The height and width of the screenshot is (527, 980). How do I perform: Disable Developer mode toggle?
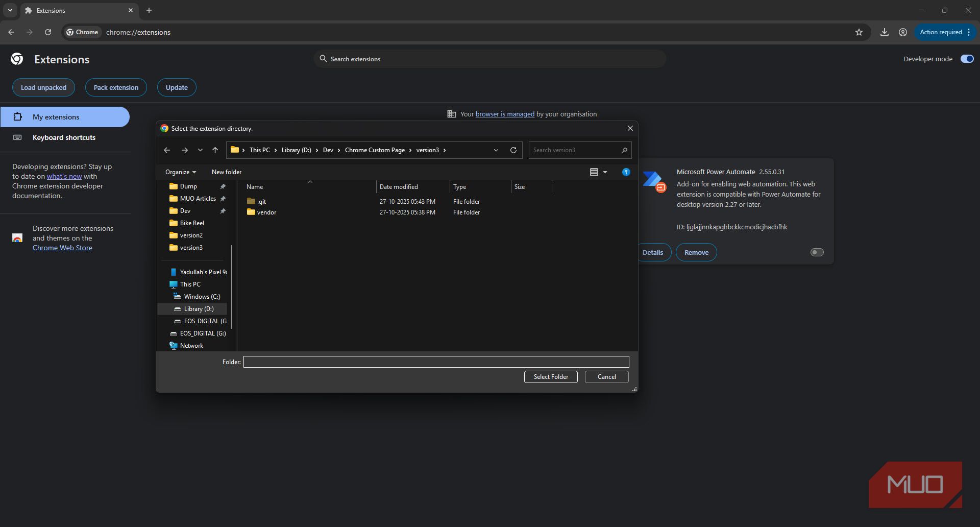(967, 59)
